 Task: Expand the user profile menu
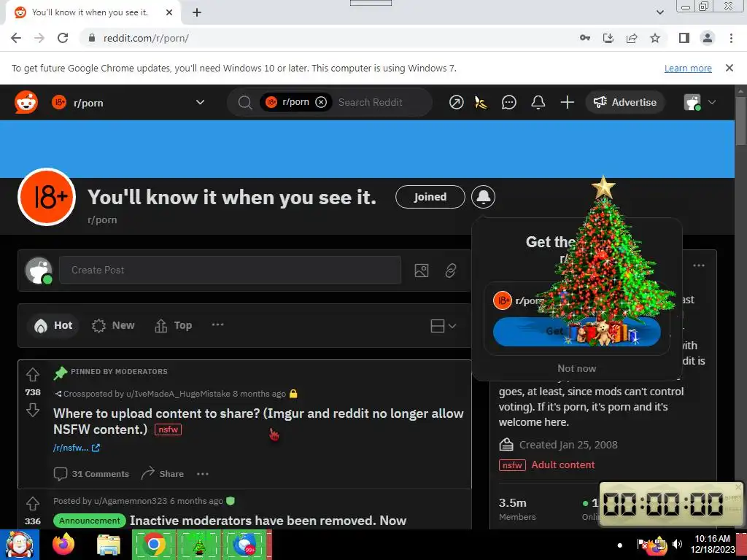point(700,102)
